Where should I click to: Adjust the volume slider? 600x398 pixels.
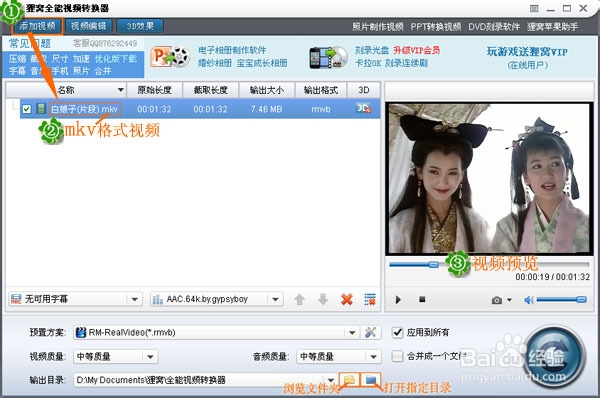click(562, 300)
